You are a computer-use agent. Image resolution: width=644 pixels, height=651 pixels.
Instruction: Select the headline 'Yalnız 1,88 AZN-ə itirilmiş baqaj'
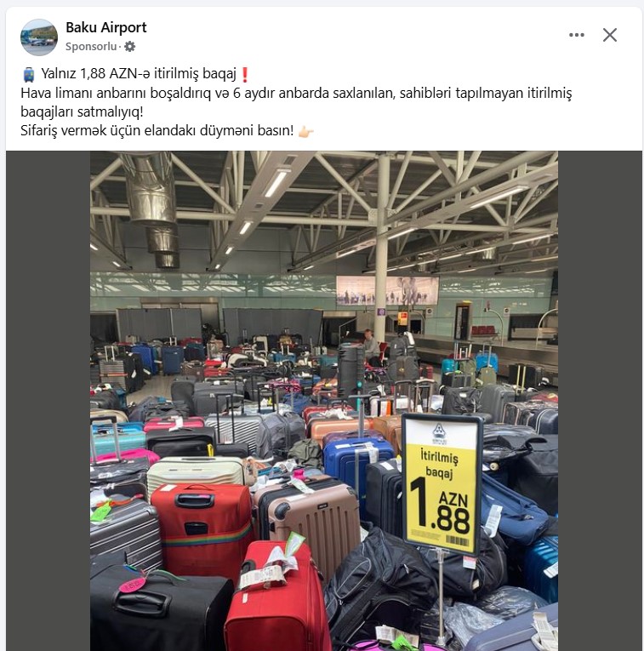click(139, 74)
